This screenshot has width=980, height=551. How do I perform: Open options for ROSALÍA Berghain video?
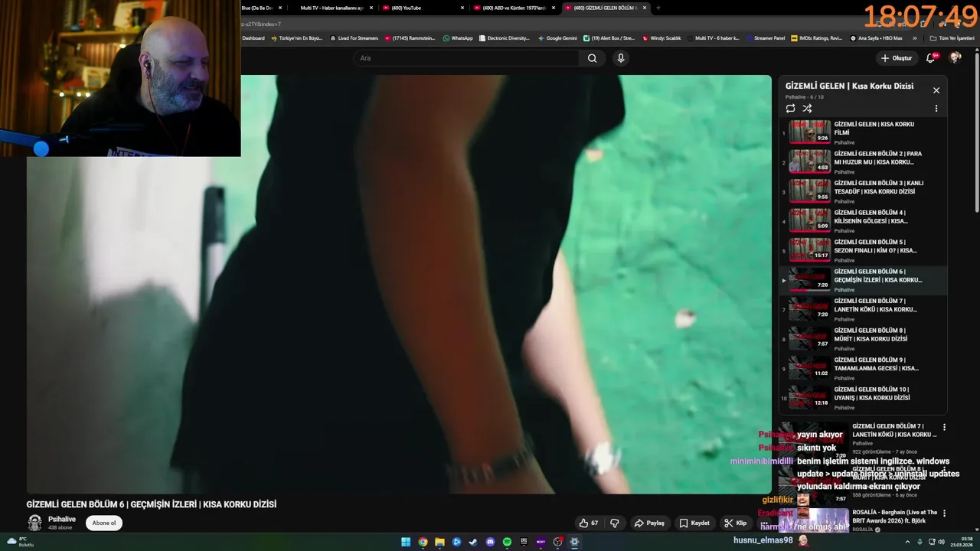[x=944, y=514]
